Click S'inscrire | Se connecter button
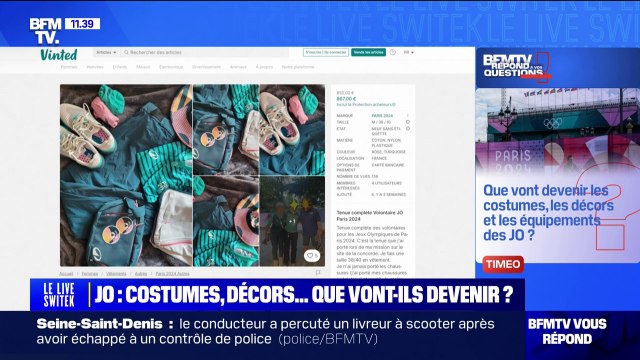 tap(326, 52)
